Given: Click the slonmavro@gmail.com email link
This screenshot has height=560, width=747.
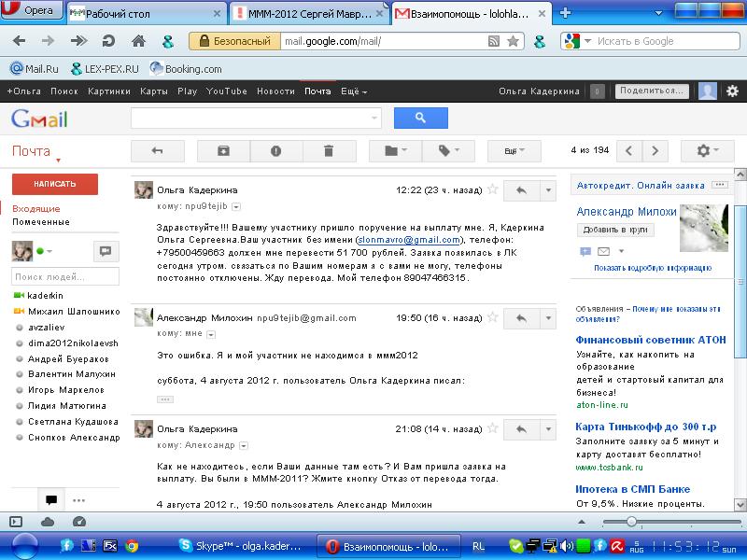Looking at the screenshot, I should [409, 240].
